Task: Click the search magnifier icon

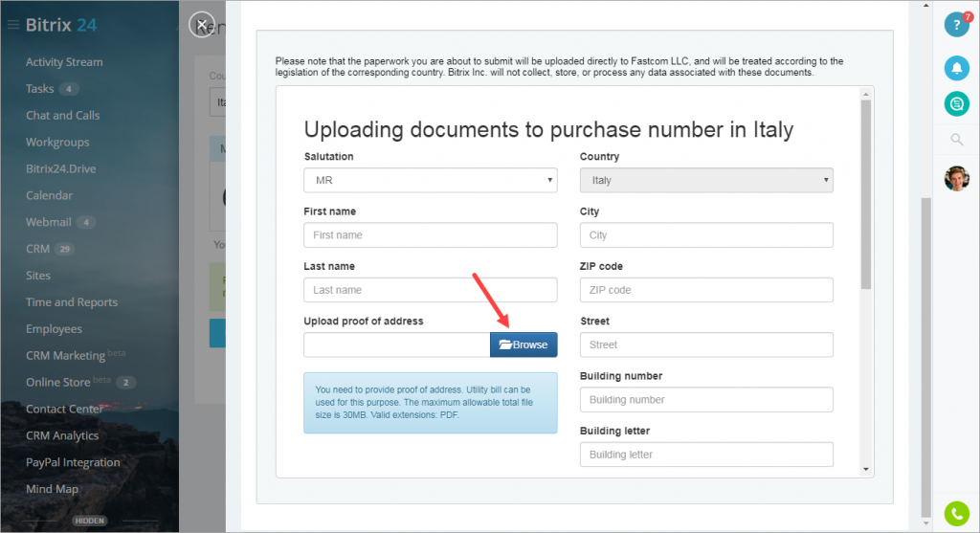Action: tap(956, 140)
